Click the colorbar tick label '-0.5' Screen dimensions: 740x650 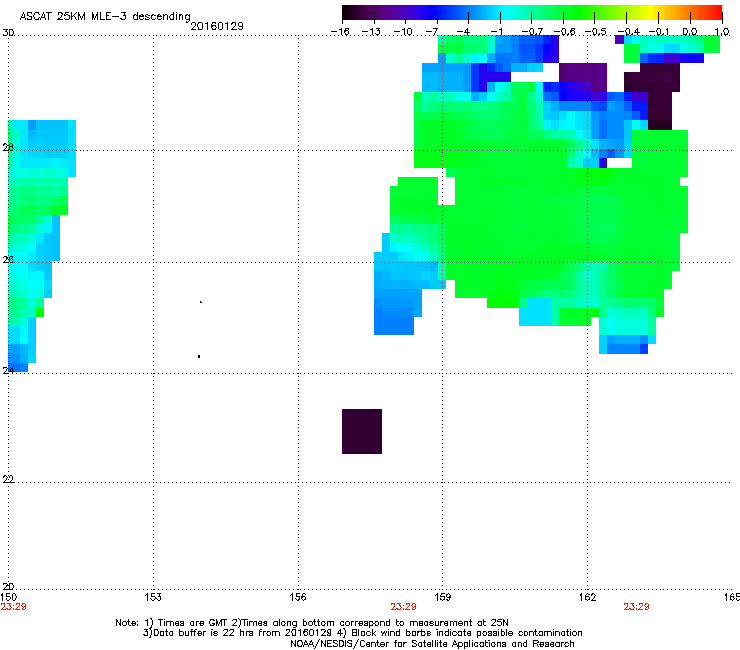(x=596, y=32)
